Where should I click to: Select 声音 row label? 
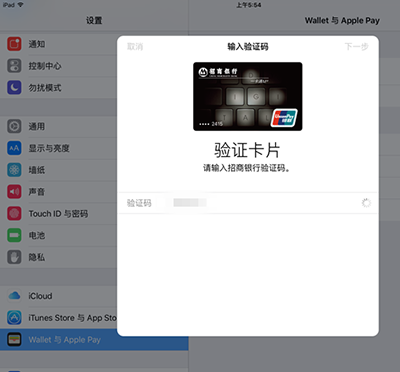coord(37,192)
